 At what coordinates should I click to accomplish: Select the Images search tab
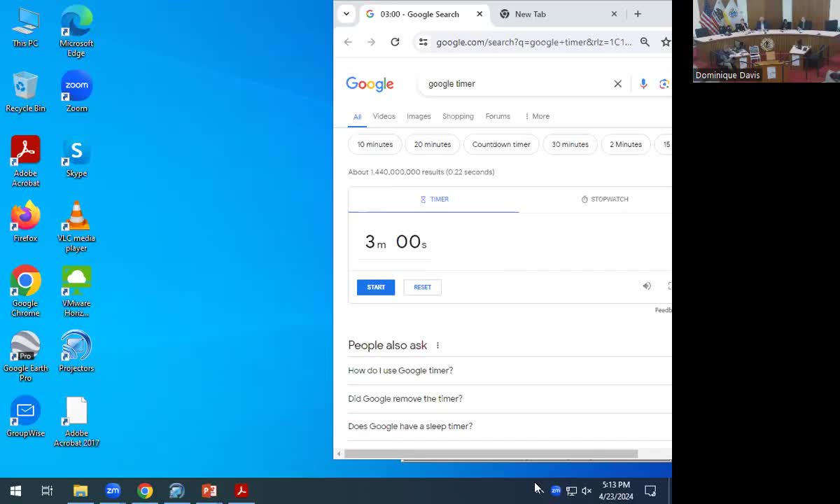pyautogui.click(x=419, y=116)
